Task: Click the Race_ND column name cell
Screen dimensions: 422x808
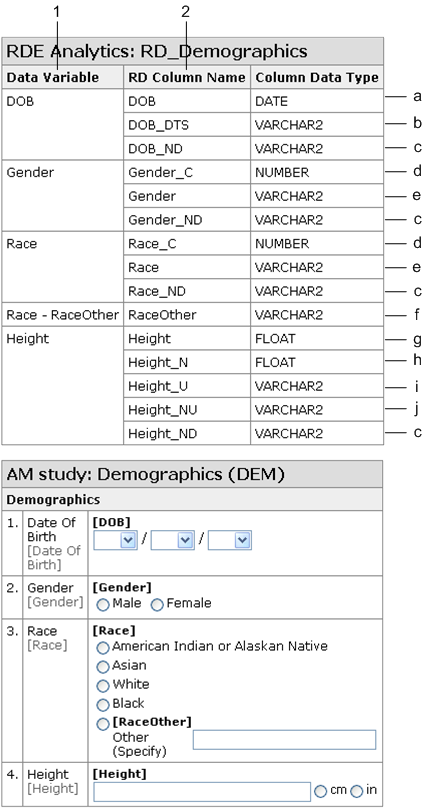Action: point(187,291)
